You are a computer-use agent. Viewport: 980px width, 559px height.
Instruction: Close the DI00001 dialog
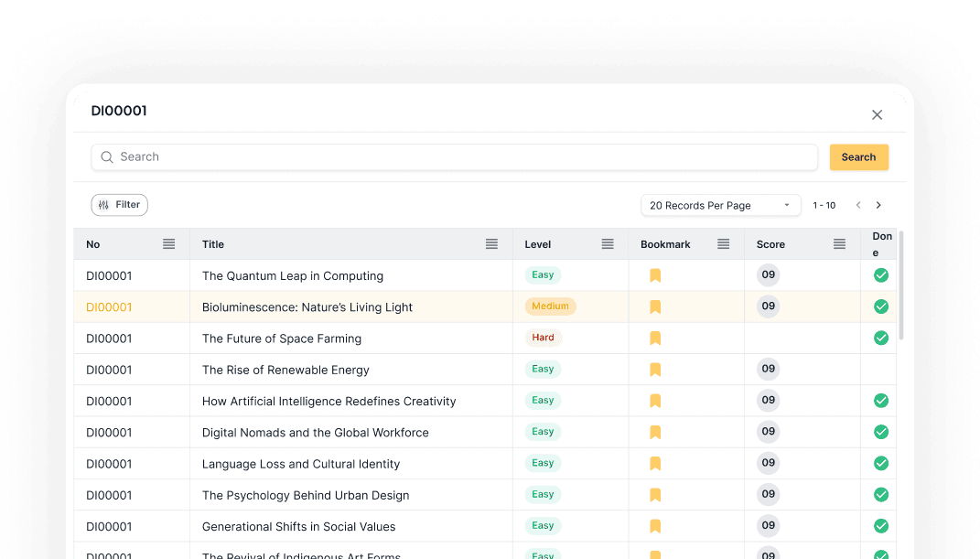click(x=877, y=114)
